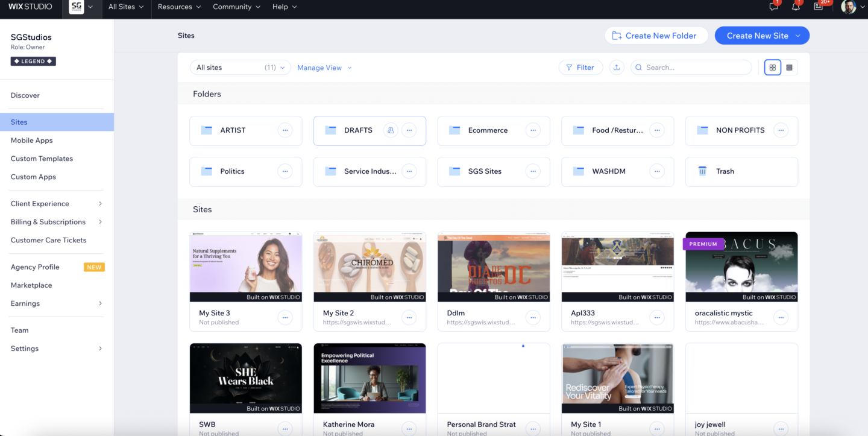Switch to grid view layout
Viewport: 868px width, 436px height.
click(772, 68)
